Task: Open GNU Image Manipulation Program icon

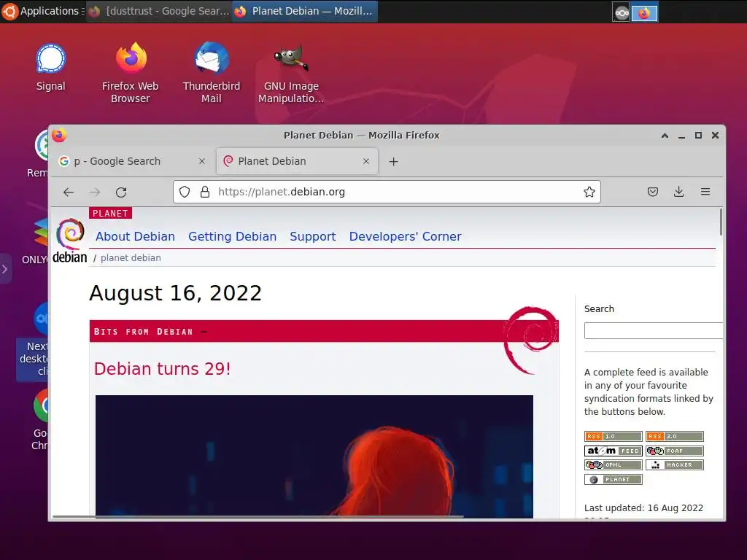Action: tap(291, 72)
